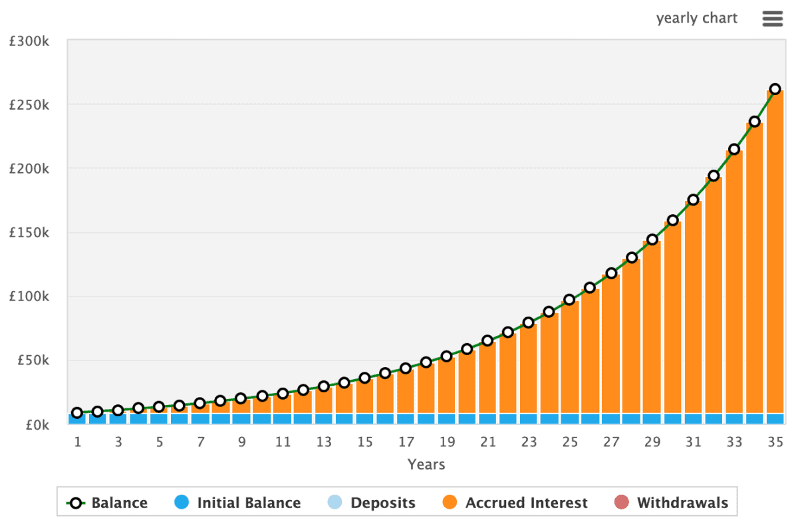This screenshot has width=798, height=532.
Task: Click the year 19 balance marker
Action: (x=447, y=356)
